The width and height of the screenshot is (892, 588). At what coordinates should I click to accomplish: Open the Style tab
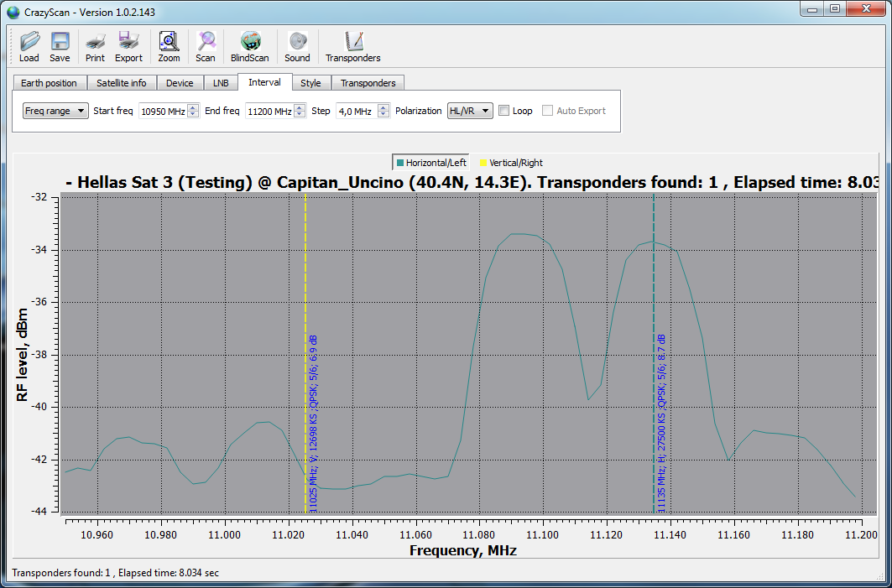(310, 83)
